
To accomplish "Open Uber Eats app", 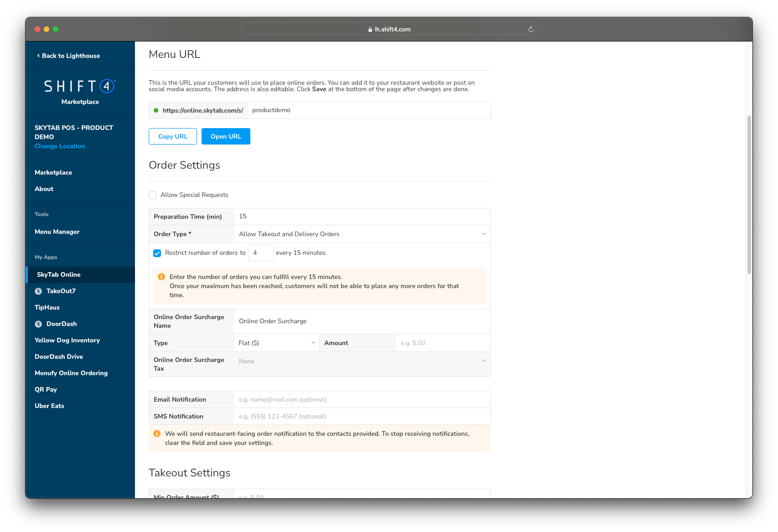I will coord(49,406).
